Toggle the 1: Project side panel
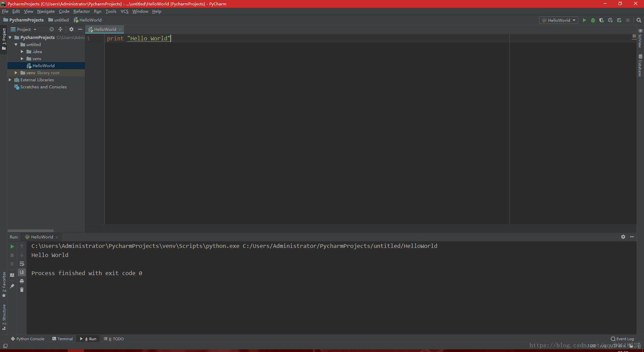The height and width of the screenshot is (352, 644). [x=4, y=39]
